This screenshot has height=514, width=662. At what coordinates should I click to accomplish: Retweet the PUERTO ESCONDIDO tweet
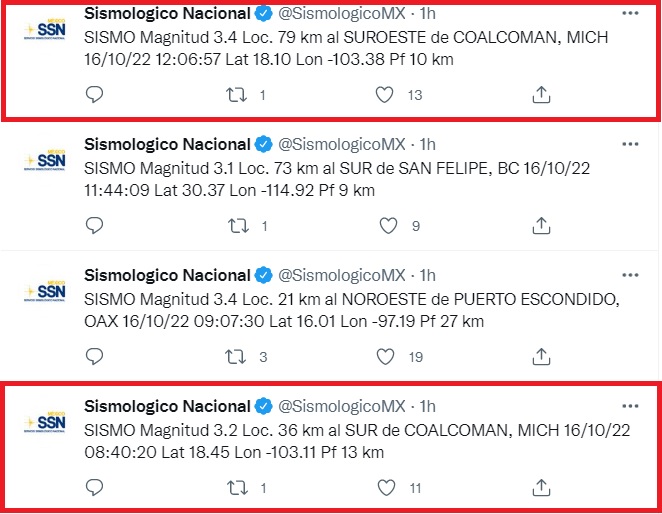coord(237,357)
